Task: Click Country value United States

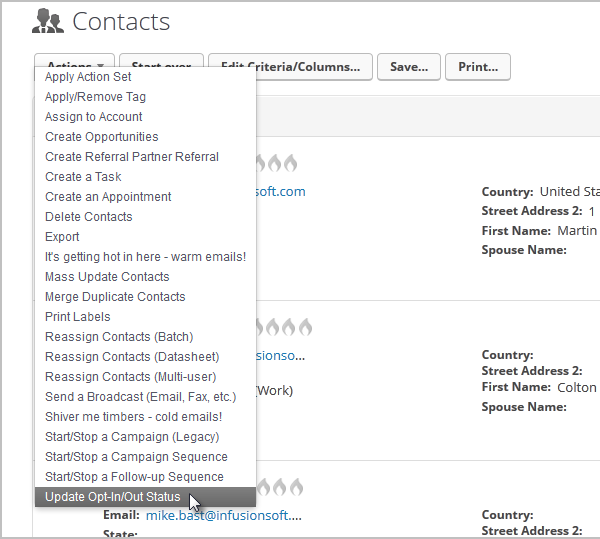Action: click(x=570, y=192)
